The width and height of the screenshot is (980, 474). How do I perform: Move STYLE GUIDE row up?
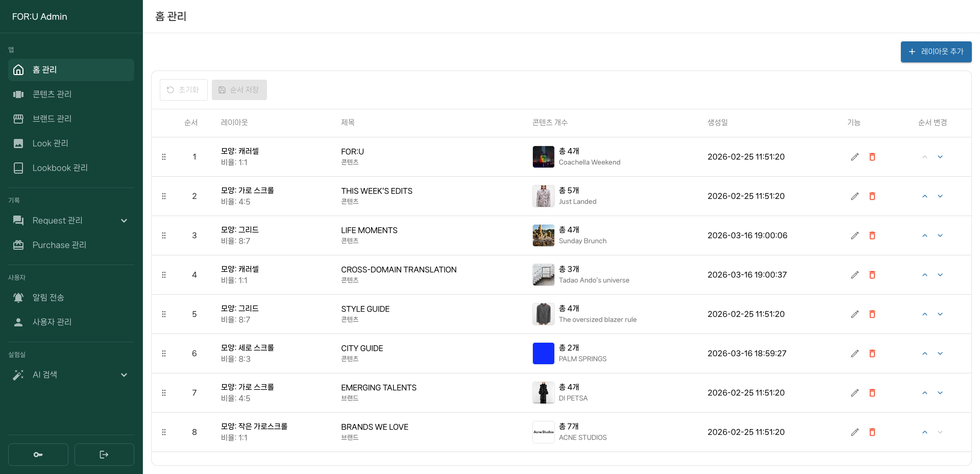(924, 314)
